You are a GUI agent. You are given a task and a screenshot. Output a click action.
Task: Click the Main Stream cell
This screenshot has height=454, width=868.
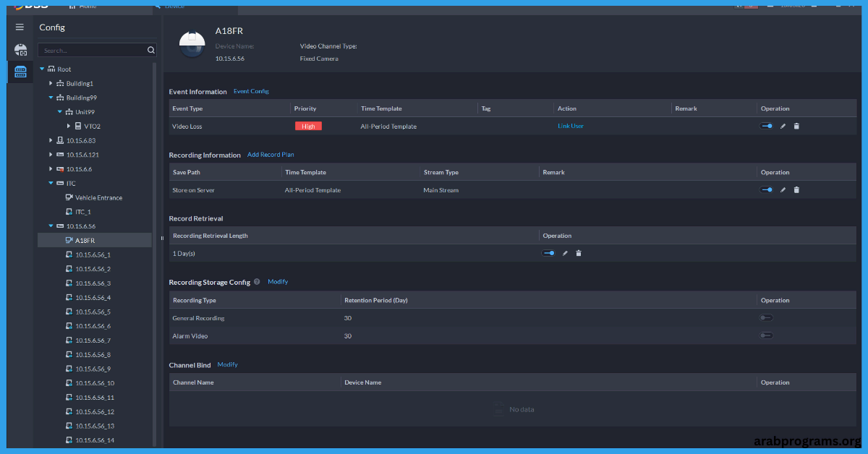(441, 190)
